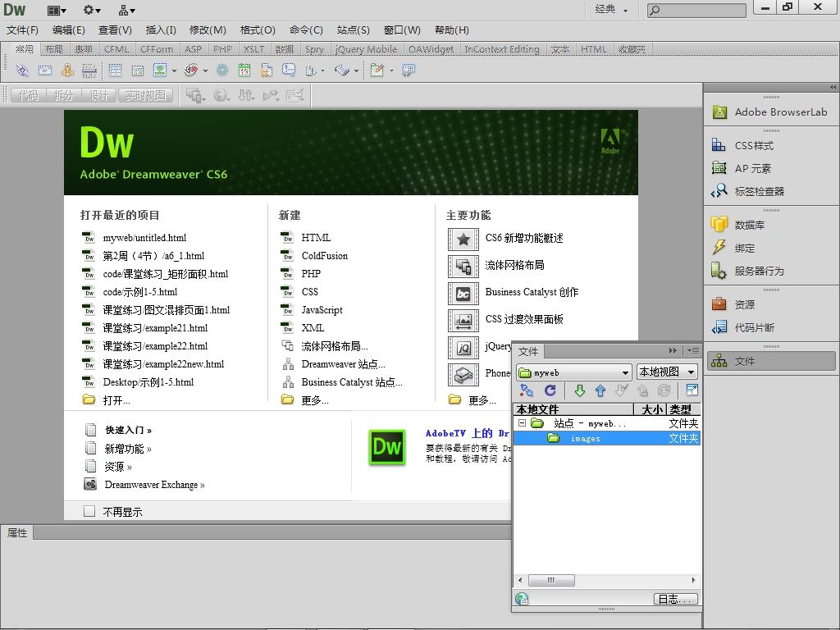Click the blue Put files arrow

(x=600, y=390)
